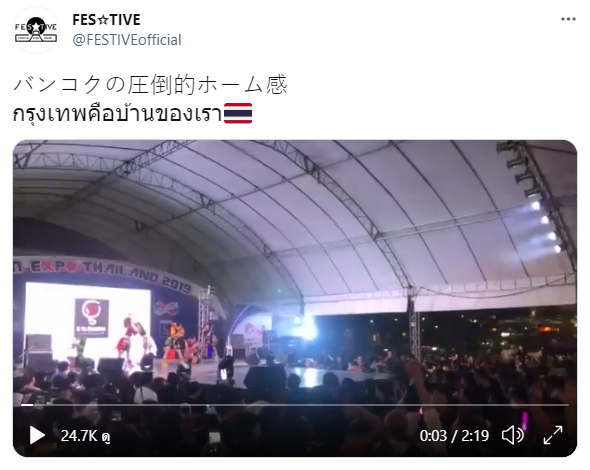Click the played portion at progress bar start
The width and height of the screenshot is (590, 470).
[27, 405]
